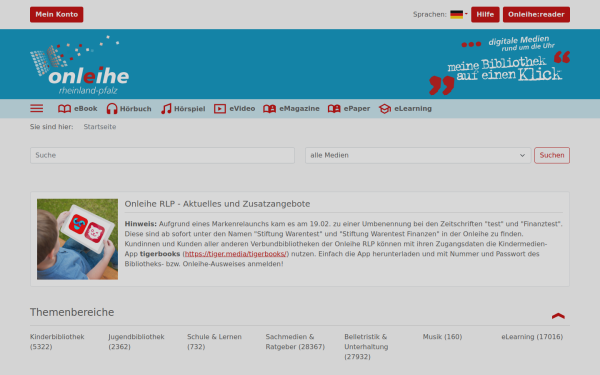Open eLearning (17016) topic link
This screenshot has height=375, width=600.
(532, 337)
